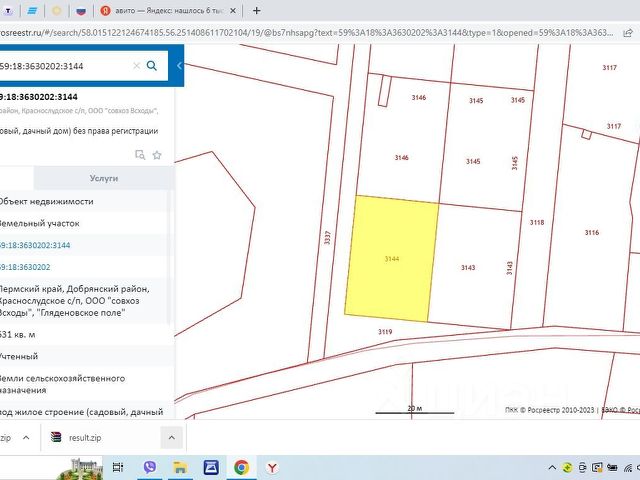
Task: Click parcel label 3118 on the map
Action: (537, 222)
